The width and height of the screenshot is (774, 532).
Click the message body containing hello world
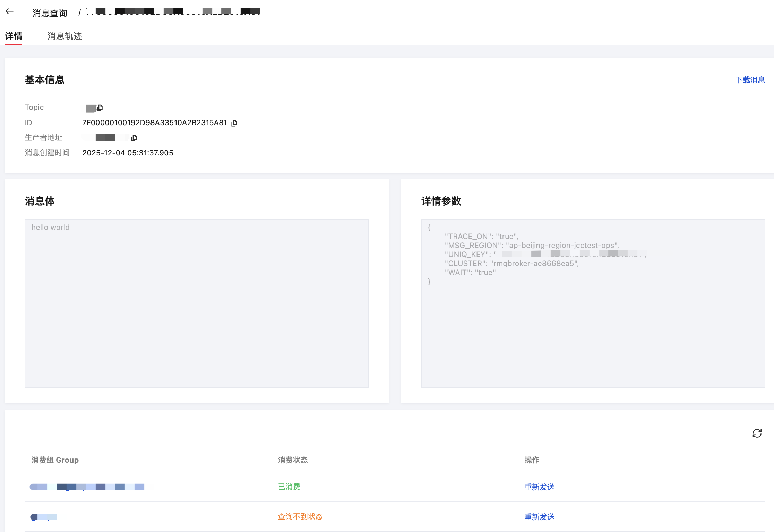pos(197,303)
